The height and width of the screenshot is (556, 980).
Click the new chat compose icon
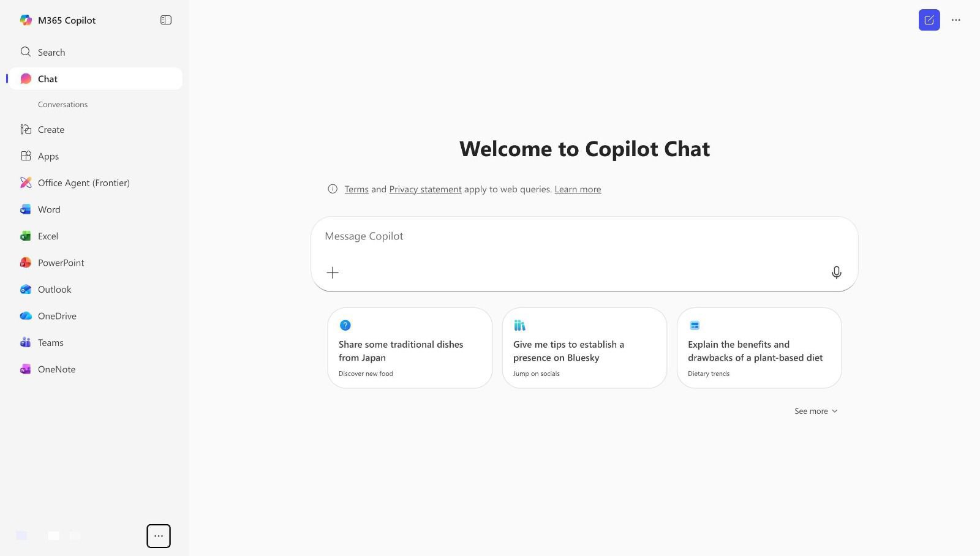pyautogui.click(x=929, y=20)
